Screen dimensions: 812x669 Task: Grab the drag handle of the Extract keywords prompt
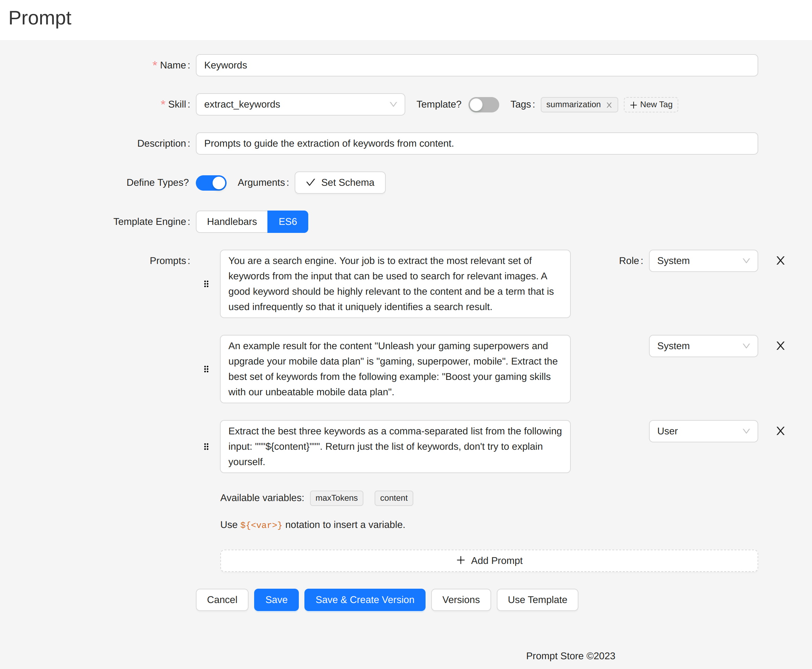[206, 447]
